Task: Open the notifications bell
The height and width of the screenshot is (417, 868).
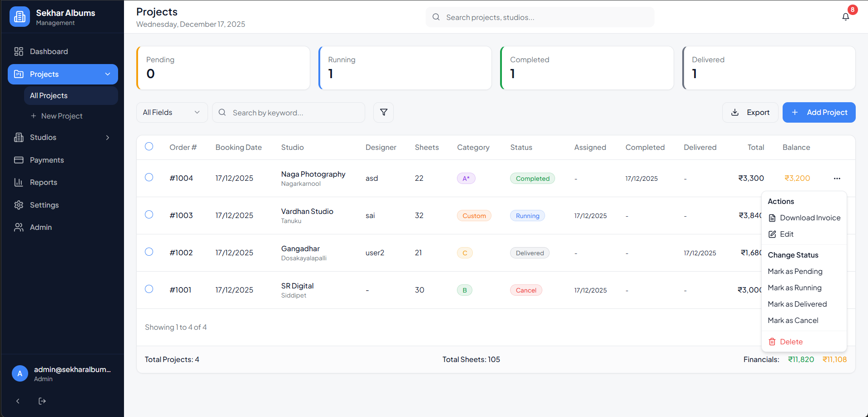Action: click(x=845, y=17)
